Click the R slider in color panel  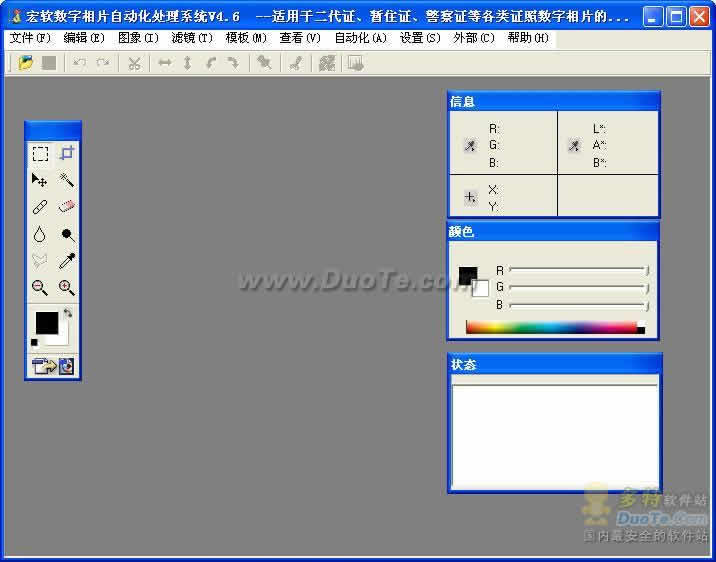[579, 270]
